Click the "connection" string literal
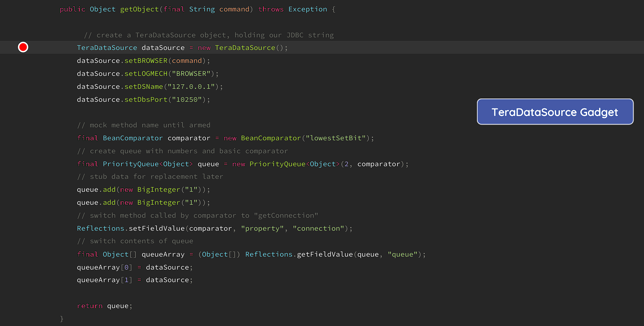644x326 pixels. pos(318,228)
